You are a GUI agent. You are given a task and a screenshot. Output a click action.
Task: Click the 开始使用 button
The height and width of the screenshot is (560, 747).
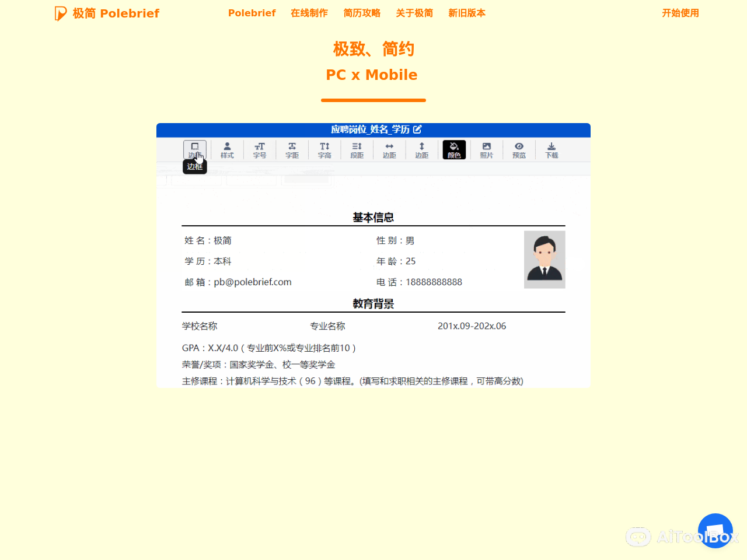point(680,13)
